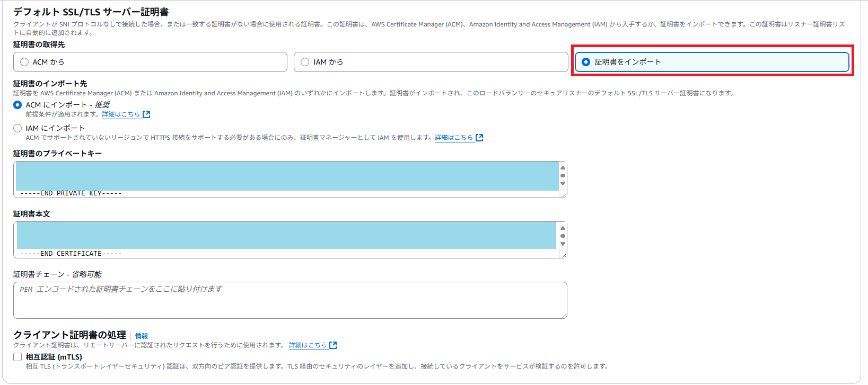The width and height of the screenshot is (868, 385).
Task: Click the "証明書のインポート先" label
Action: pyautogui.click(x=50, y=84)
